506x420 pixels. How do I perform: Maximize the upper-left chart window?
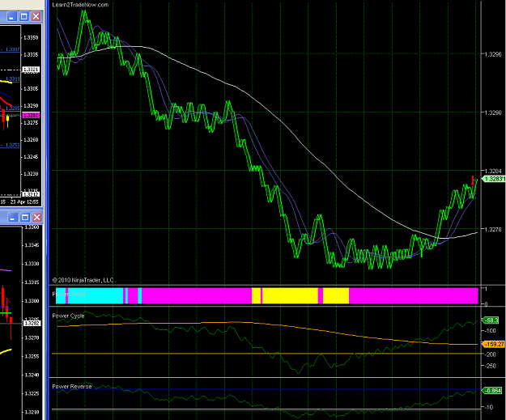pyautogui.click(x=24, y=16)
